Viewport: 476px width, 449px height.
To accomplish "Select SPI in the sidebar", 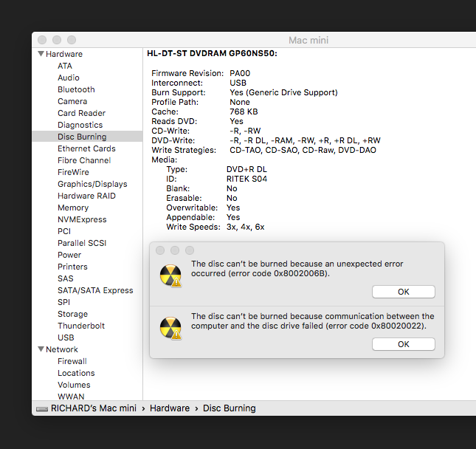I will click(x=63, y=302).
